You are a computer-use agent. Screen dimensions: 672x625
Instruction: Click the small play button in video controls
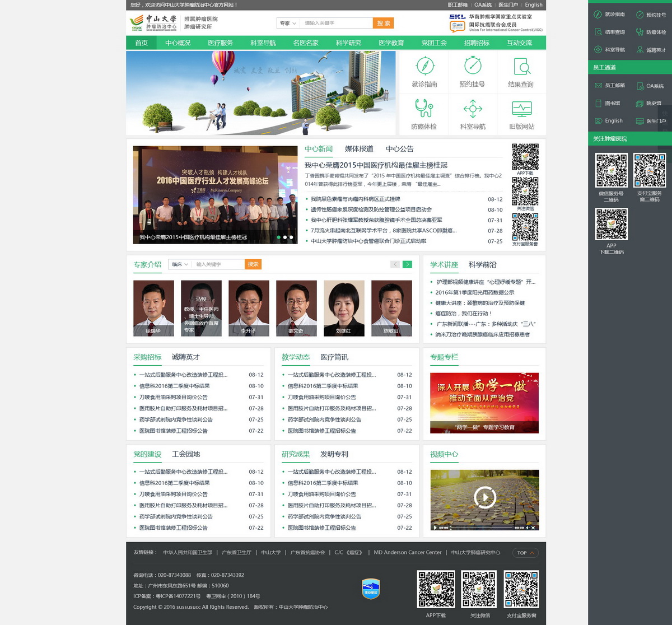click(435, 528)
